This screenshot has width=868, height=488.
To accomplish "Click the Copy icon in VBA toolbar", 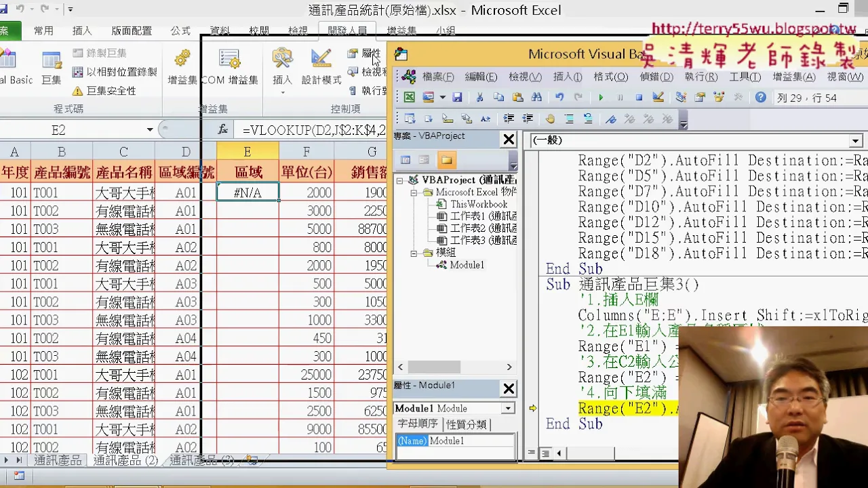I will pyautogui.click(x=498, y=98).
